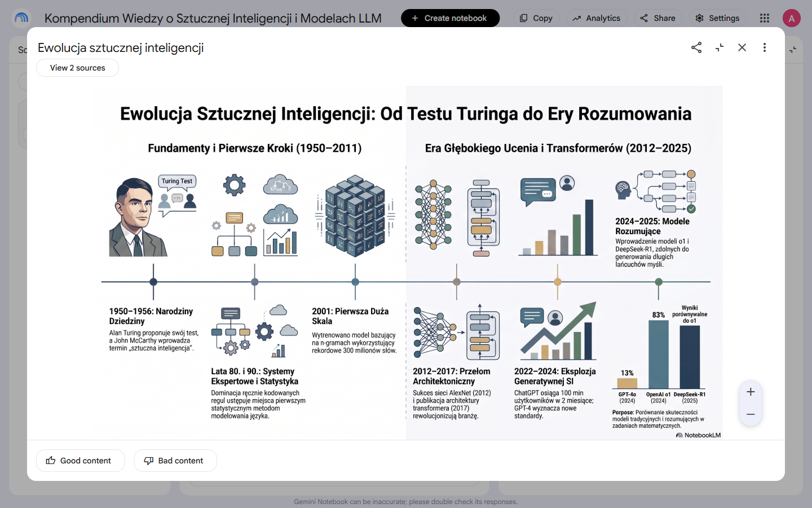Rate as Bad content

(175, 461)
